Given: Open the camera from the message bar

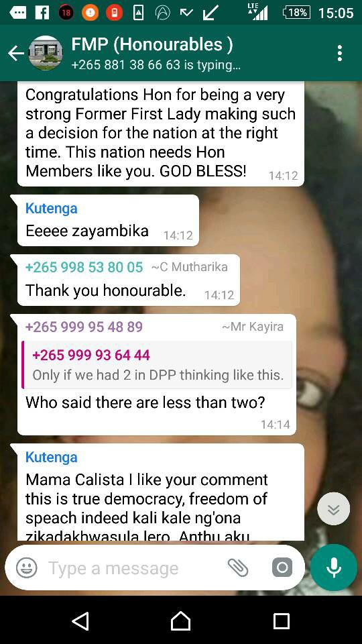Looking at the screenshot, I should pyautogui.click(x=282, y=568).
